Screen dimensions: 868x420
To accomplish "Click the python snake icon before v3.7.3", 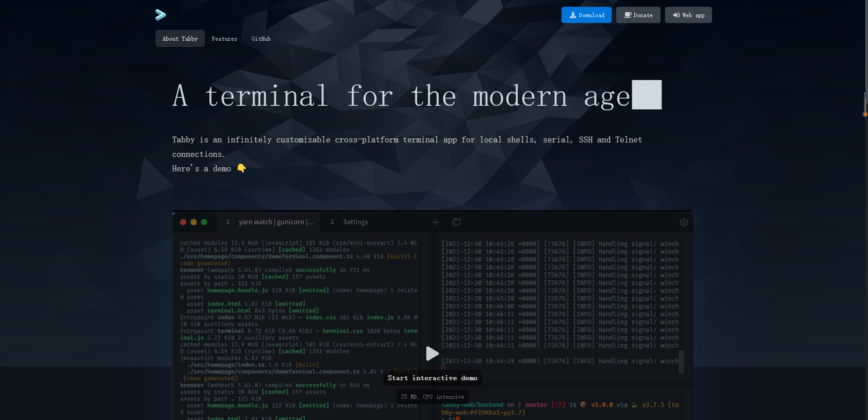I will coord(634,405).
